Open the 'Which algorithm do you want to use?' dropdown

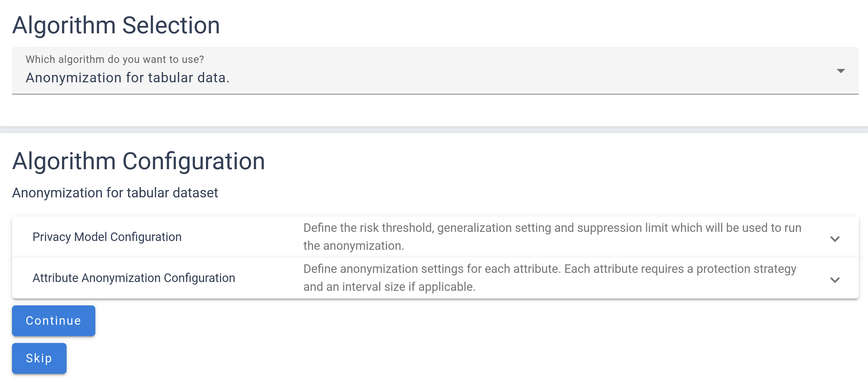[x=435, y=70]
